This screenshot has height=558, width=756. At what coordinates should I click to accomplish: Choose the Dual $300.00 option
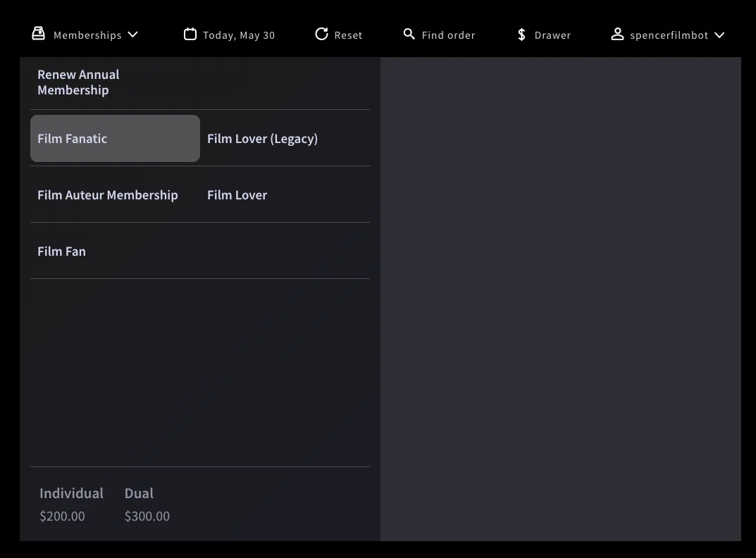147,504
